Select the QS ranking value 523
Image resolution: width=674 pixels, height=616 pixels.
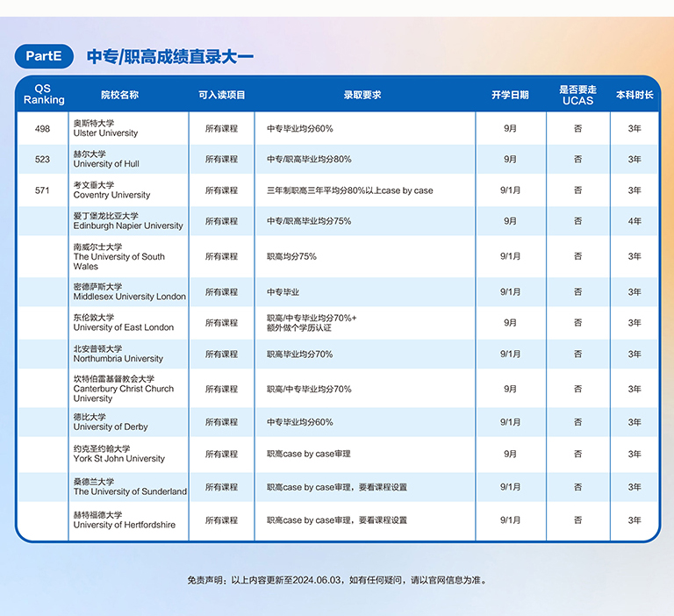tap(42, 160)
